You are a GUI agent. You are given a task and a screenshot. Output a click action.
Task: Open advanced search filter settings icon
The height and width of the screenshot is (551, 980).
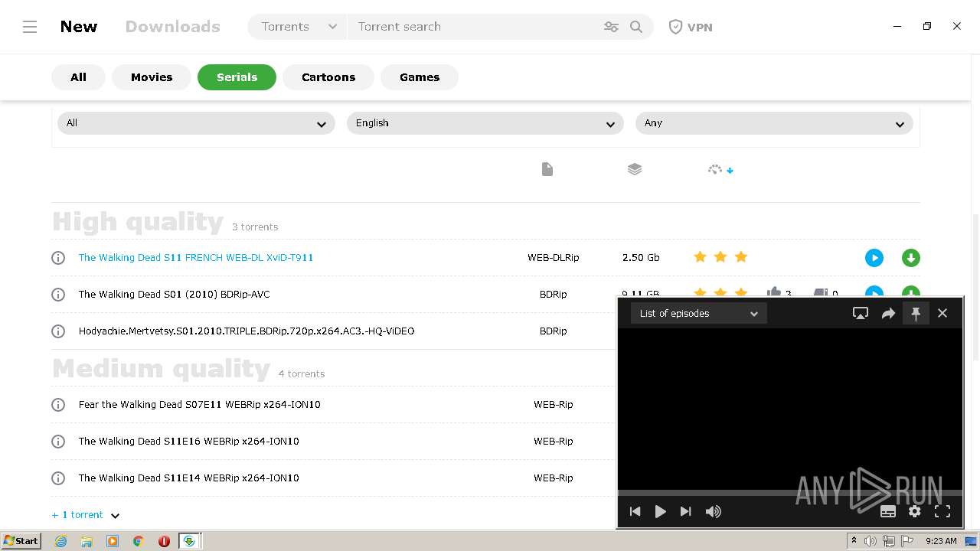611,27
